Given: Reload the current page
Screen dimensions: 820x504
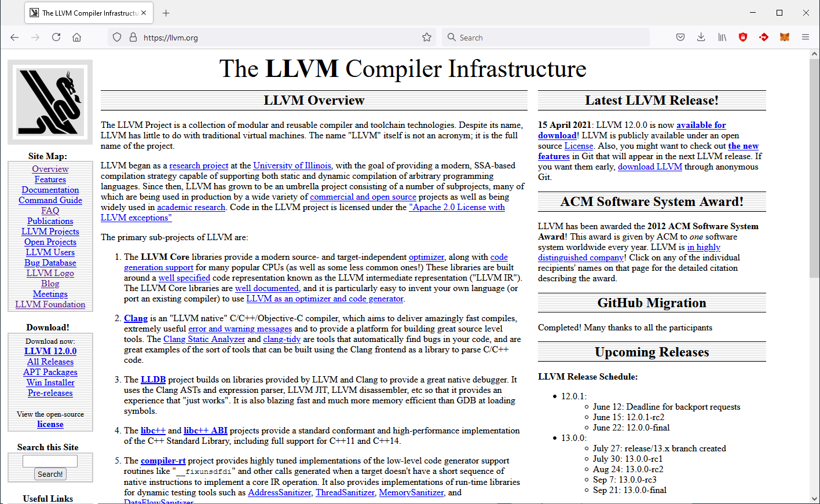Looking at the screenshot, I should 56,37.
